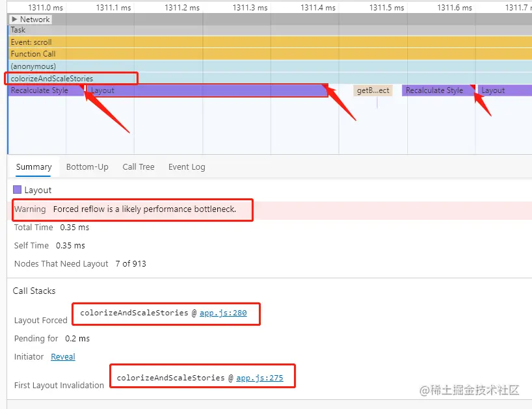Image resolution: width=532 pixels, height=409 pixels.
Task: Select colorizeAndScaleStories flame chart entry
Action: coord(270,78)
